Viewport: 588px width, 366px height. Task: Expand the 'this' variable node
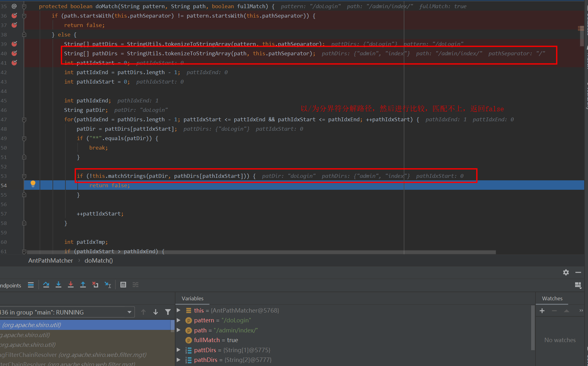[179, 310]
